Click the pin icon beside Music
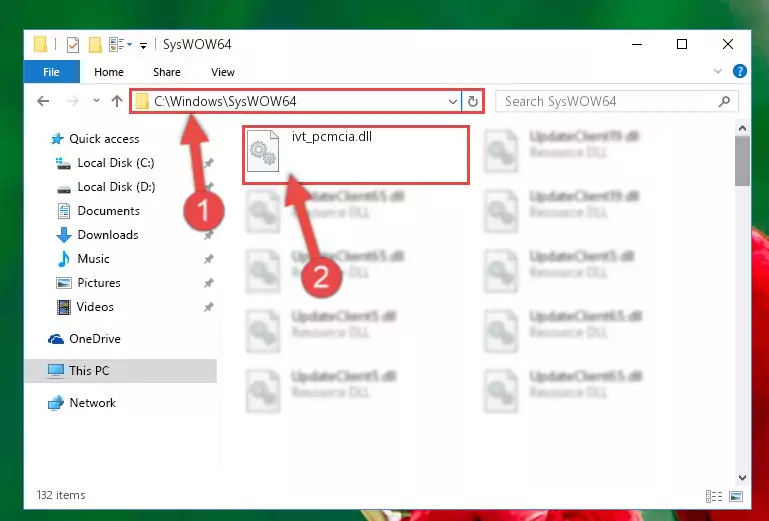Screen dimensions: 769x521 (208, 259)
